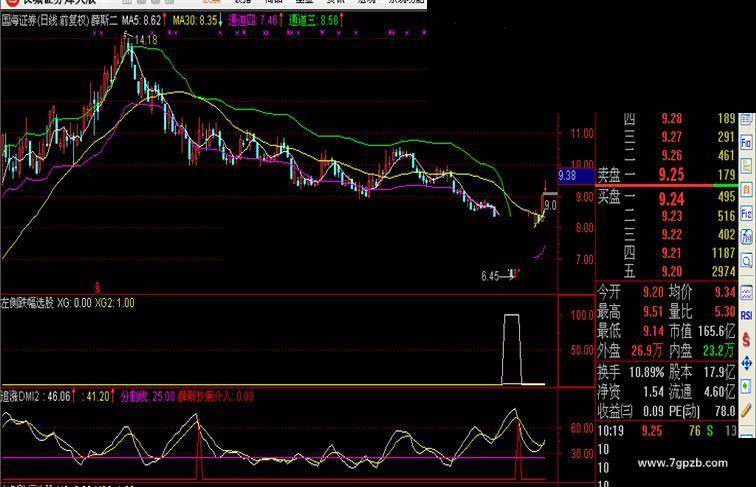Open the magnifier search icon
The height and width of the screenshot is (487, 756).
point(746,261)
